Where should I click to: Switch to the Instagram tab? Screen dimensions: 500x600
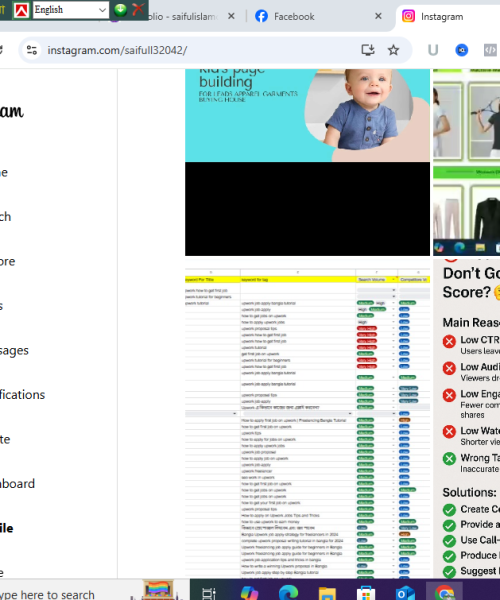[x=442, y=17]
